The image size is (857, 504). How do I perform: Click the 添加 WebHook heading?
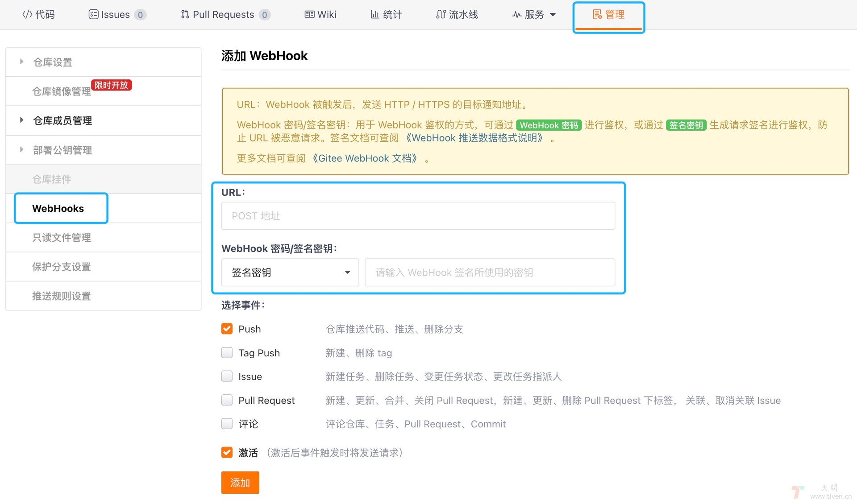click(264, 56)
